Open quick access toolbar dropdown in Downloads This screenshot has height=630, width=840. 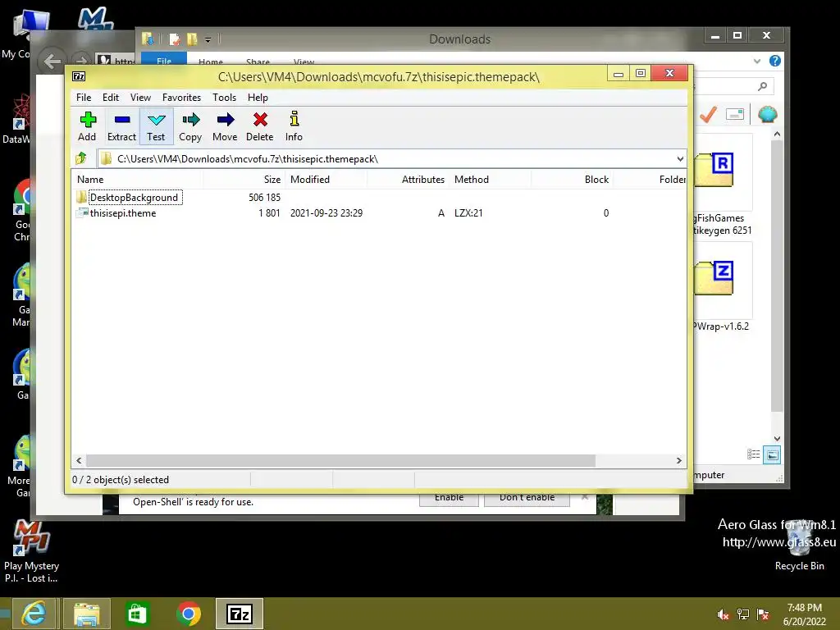coord(208,39)
